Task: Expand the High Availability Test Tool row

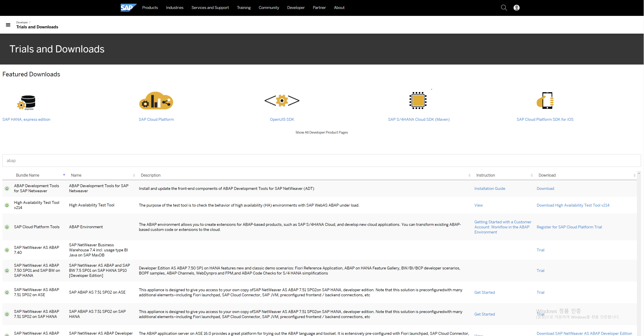Action: (7, 205)
